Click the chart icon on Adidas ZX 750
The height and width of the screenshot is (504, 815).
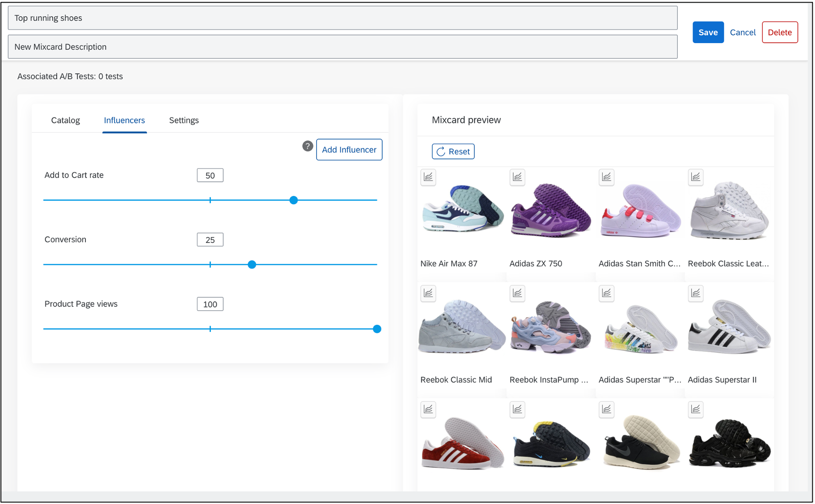pyautogui.click(x=517, y=177)
